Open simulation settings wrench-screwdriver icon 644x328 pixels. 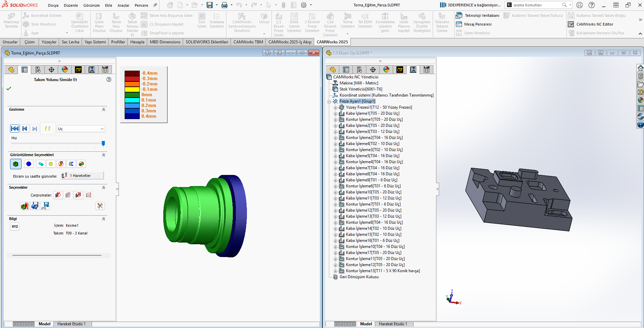[100, 206]
